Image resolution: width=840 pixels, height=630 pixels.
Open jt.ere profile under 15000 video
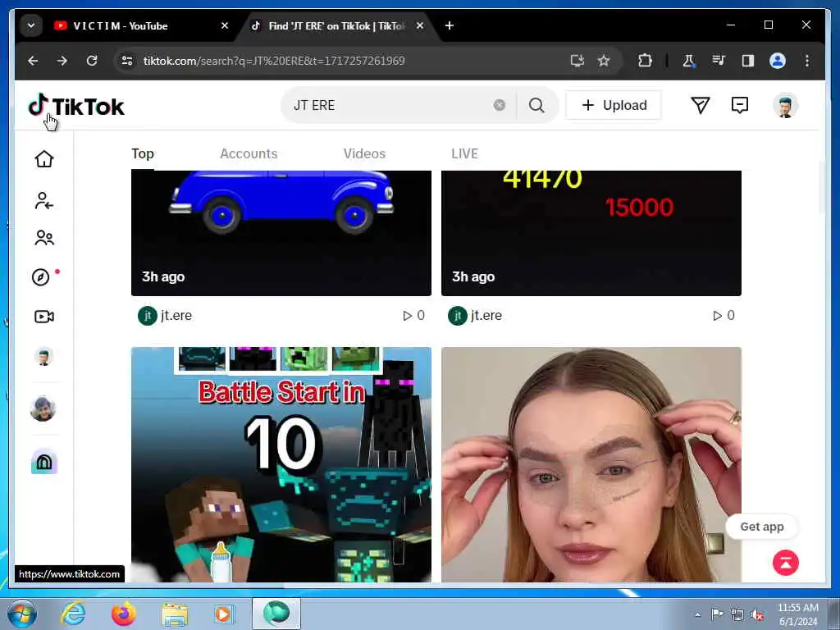[x=475, y=316]
